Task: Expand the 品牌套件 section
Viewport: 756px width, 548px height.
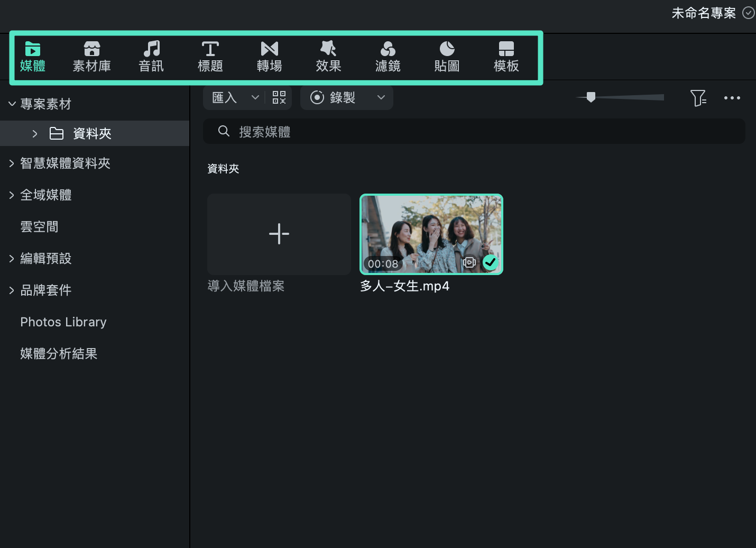Action: (12, 290)
